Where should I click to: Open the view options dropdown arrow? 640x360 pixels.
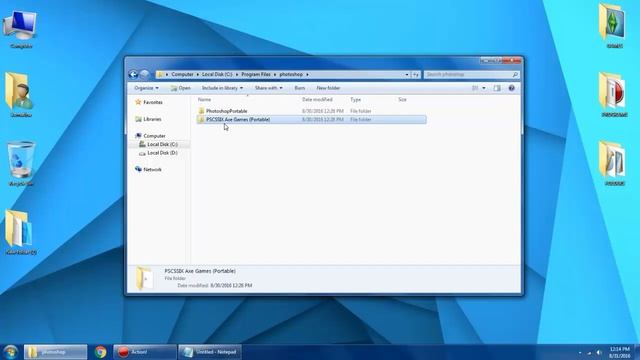click(484, 88)
